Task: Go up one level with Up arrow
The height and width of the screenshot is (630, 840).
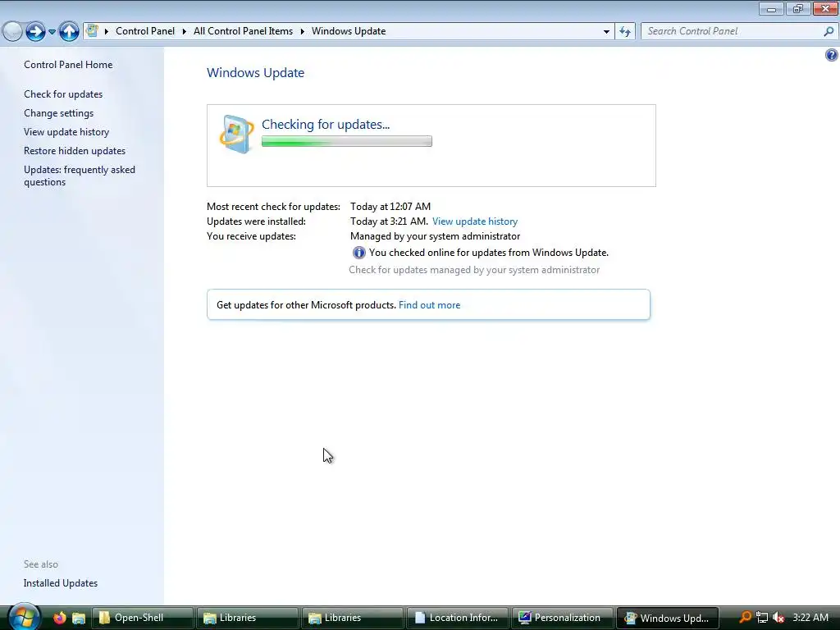Action: [x=69, y=31]
